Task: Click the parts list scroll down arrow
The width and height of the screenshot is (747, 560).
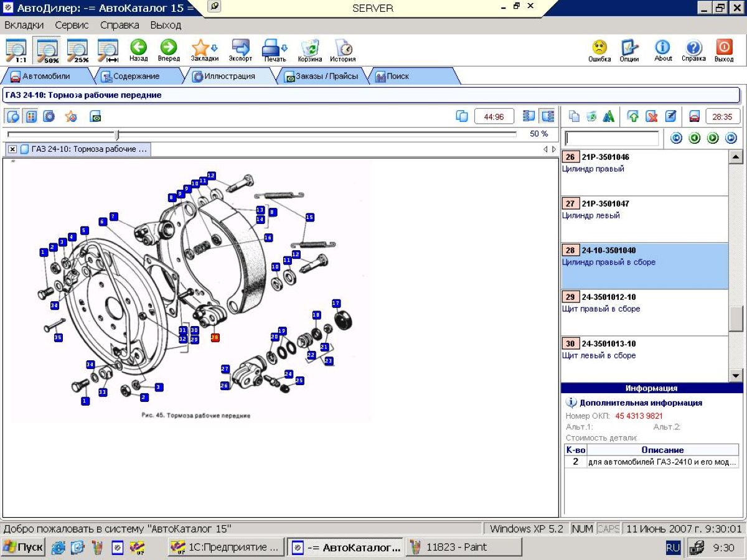Action: tap(736, 375)
